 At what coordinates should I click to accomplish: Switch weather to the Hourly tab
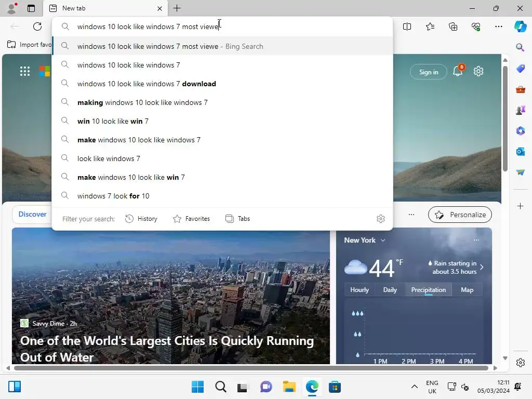360,290
